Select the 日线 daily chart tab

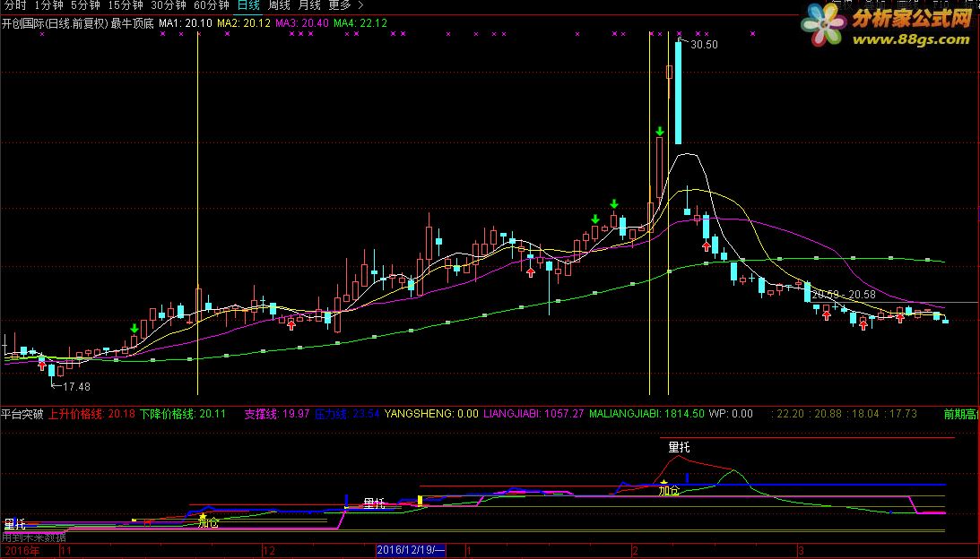tap(248, 5)
